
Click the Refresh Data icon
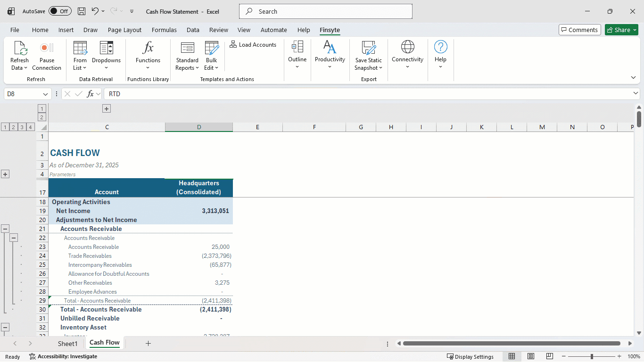[x=19, y=48]
